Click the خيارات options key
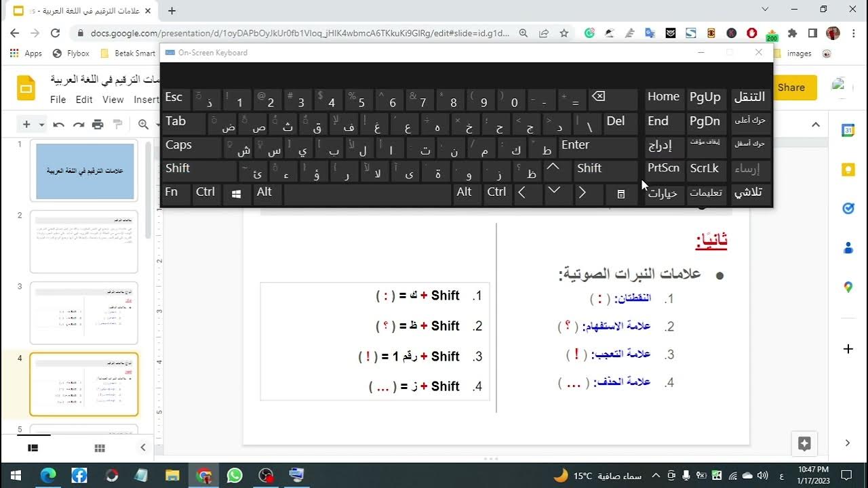868x488 pixels. coord(664,194)
